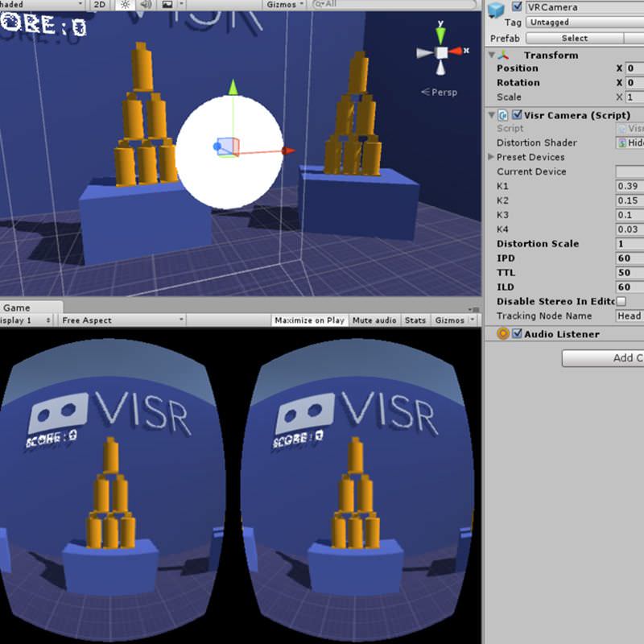Click the Audio Listener component icon
The width and height of the screenshot is (644, 644).
[503, 334]
